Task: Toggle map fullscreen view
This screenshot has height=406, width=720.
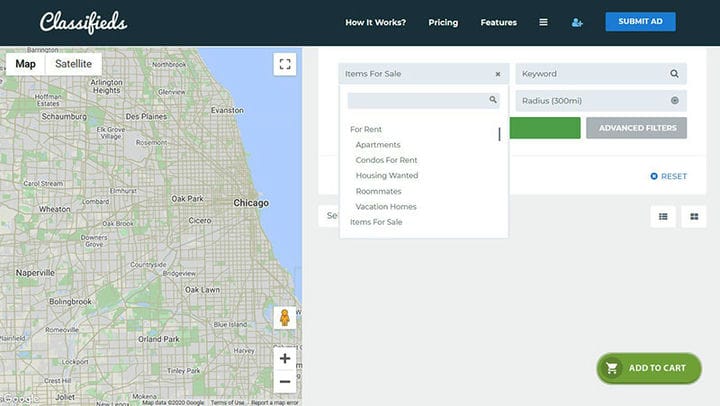Action: coord(285,64)
